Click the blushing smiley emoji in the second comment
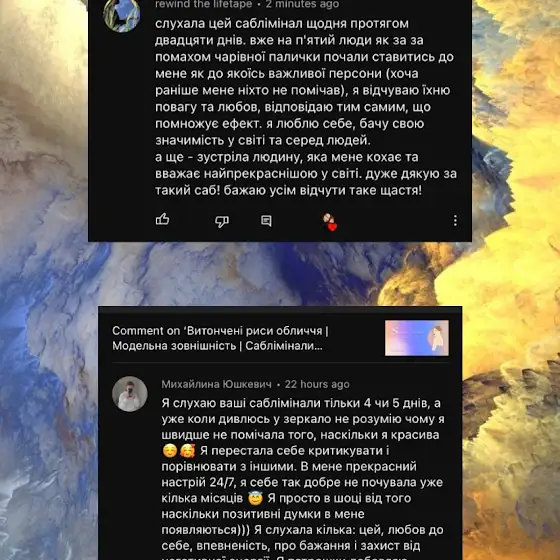This screenshot has width=560, height=560. tap(170, 451)
